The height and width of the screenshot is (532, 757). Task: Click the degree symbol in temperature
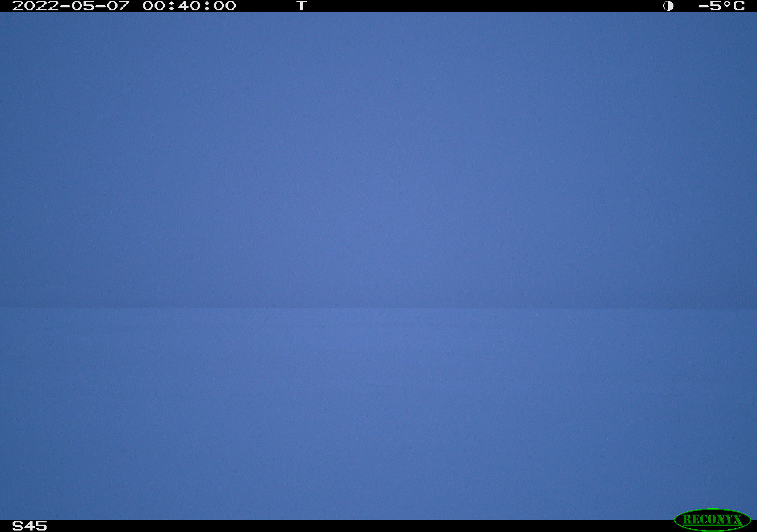pos(727,4)
